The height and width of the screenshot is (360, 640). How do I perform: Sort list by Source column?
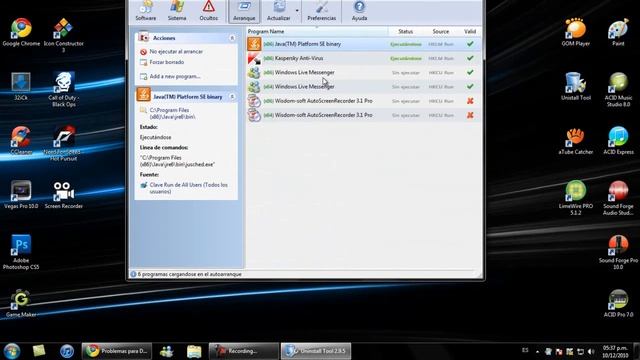[440, 31]
